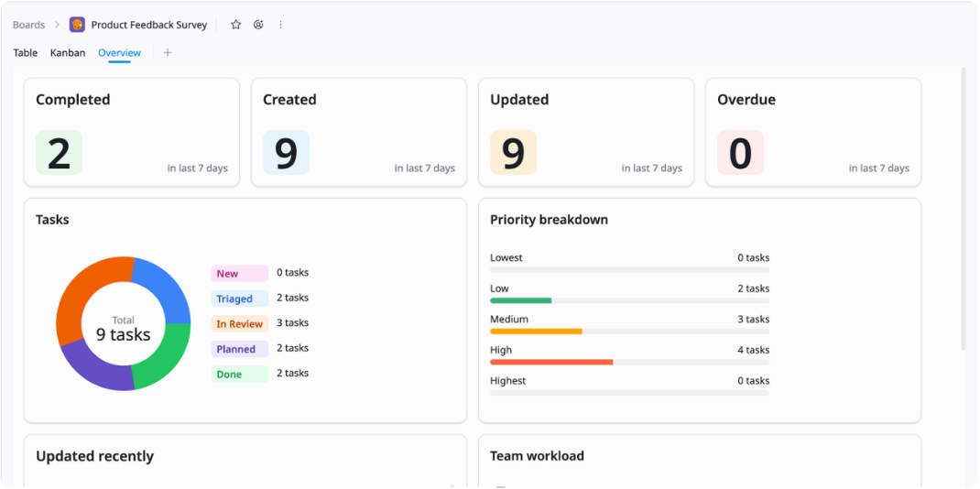Image resolution: width=980 pixels, height=489 pixels.
Task: Go back to Boards breadcrumb
Action: (28, 25)
